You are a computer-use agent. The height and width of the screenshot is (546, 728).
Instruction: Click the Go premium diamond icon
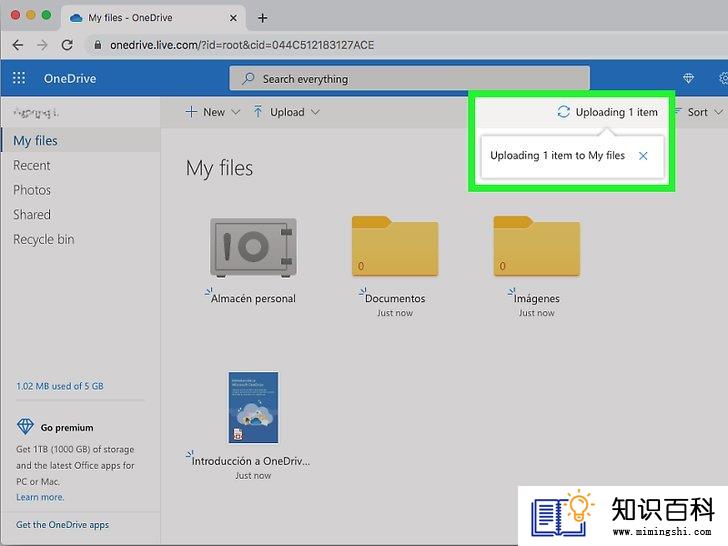pyautogui.click(x=25, y=427)
